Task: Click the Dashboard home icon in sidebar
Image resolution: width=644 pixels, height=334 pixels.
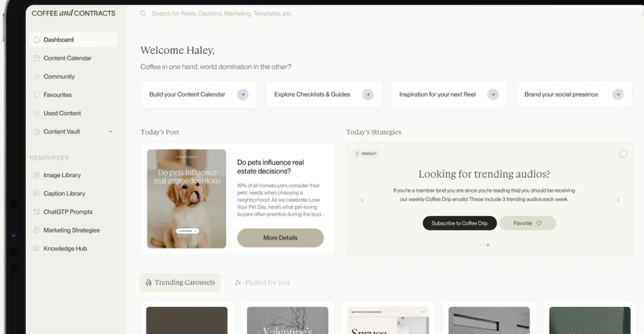Action: coord(37,40)
